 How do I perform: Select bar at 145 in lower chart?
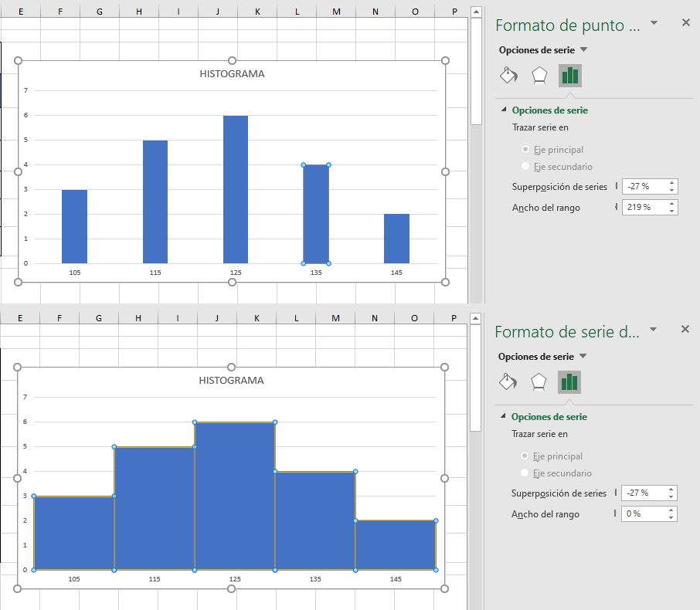click(x=396, y=545)
